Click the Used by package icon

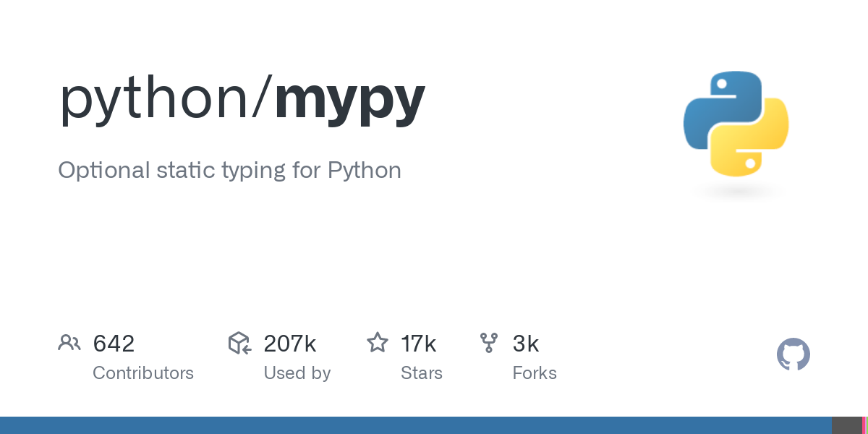[239, 343]
